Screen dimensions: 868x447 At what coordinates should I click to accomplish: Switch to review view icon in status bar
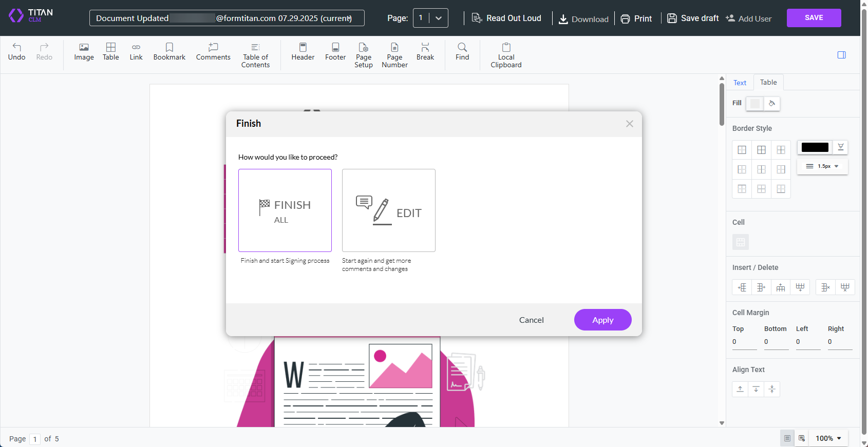click(x=802, y=438)
